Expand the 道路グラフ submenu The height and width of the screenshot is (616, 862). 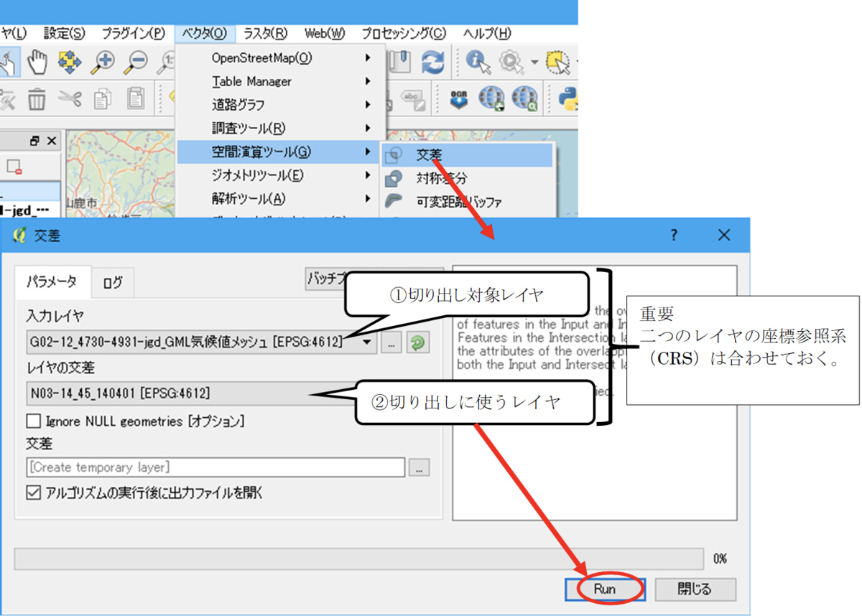click(x=280, y=105)
